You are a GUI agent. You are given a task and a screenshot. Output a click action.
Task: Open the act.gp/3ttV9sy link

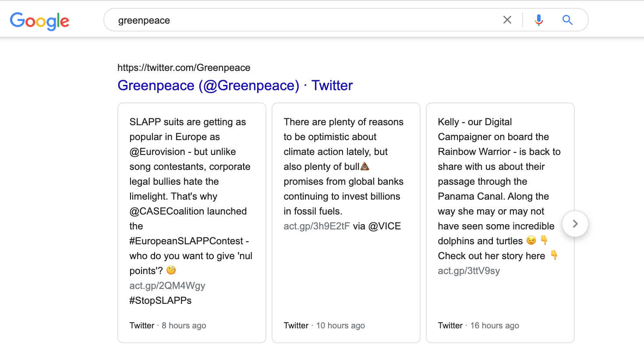pos(469,271)
